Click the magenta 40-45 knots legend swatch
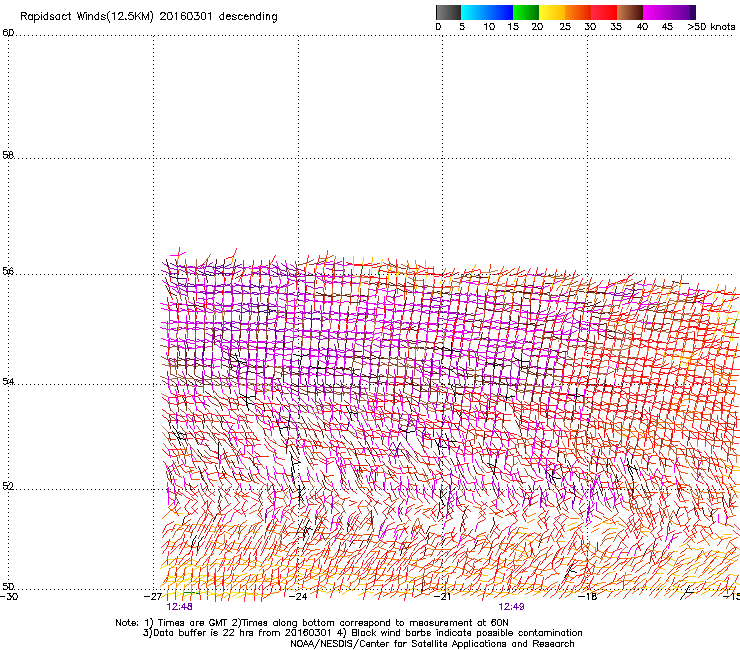 (656, 12)
